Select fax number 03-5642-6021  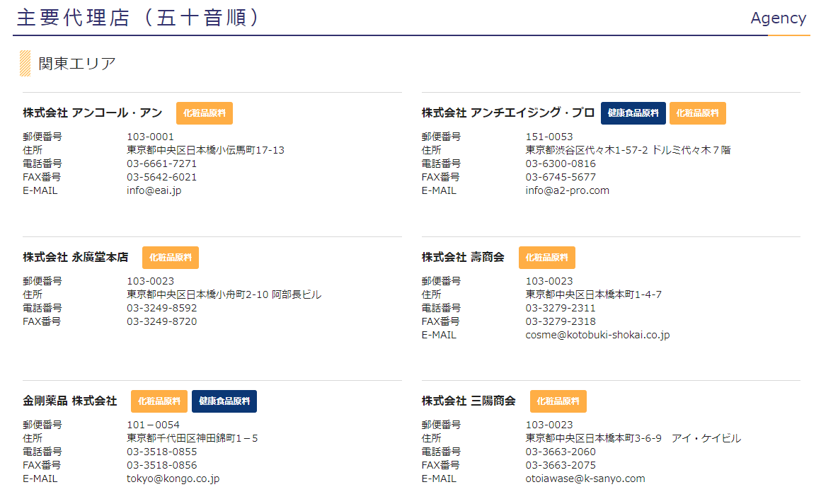(x=162, y=177)
